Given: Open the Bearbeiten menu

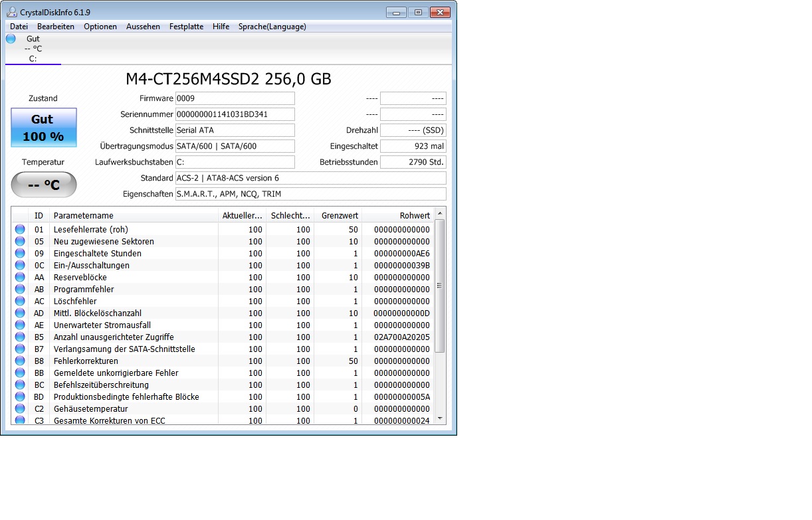Looking at the screenshot, I should (56, 27).
